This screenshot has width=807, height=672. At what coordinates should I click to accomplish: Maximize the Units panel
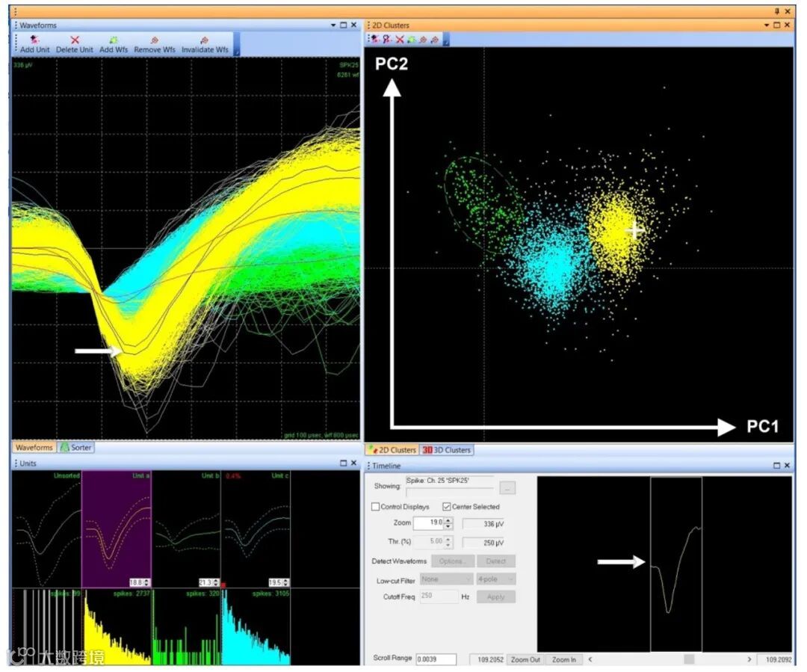pos(343,463)
